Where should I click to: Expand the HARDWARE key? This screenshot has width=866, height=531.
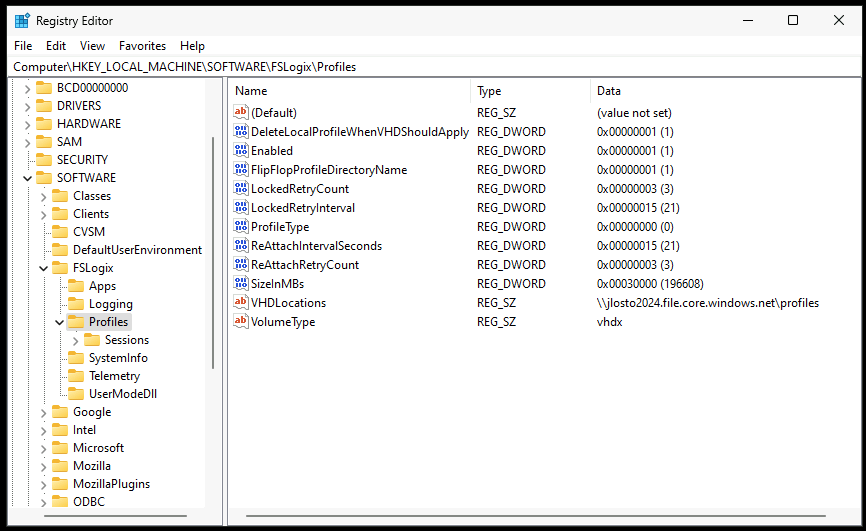pos(27,124)
